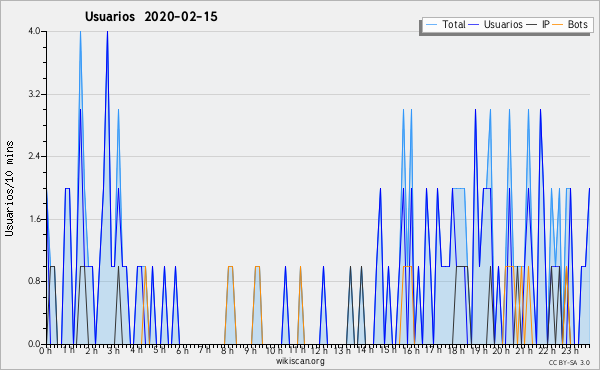
Task: Click the dark blue Usuarios legend line
Action: point(474,25)
